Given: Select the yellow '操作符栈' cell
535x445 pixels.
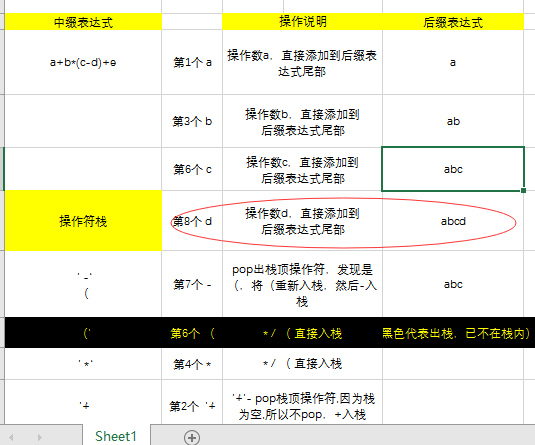Looking at the screenshot, I should 83,221.
